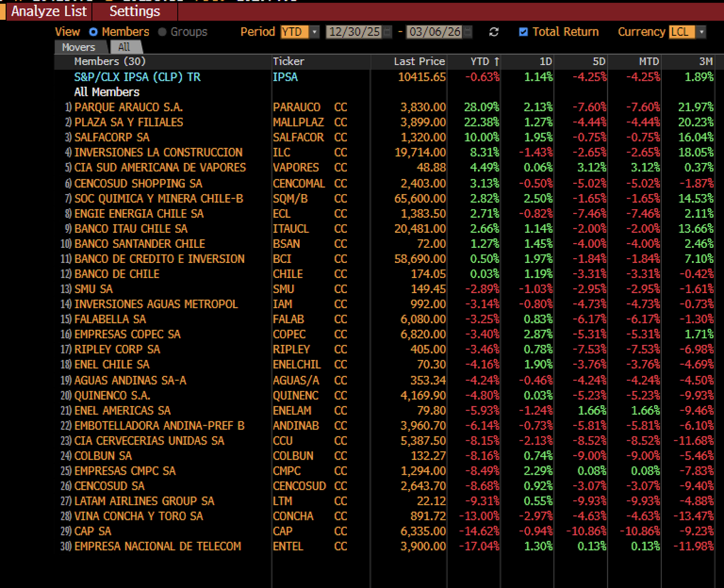Sort by the Ticker column header
The width and height of the screenshot is (724, 588).
point(289,62)
